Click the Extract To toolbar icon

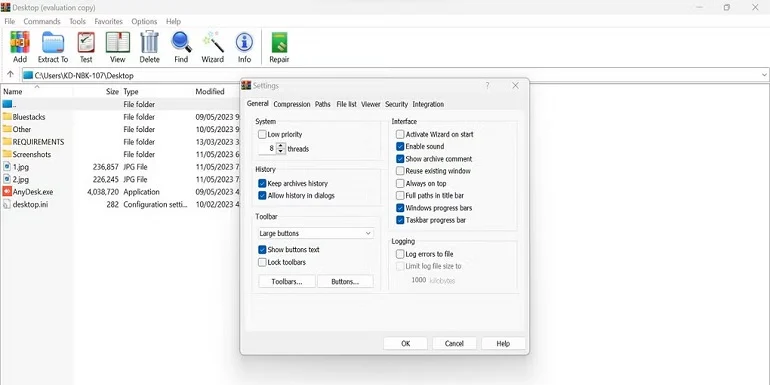click(53, 42)
